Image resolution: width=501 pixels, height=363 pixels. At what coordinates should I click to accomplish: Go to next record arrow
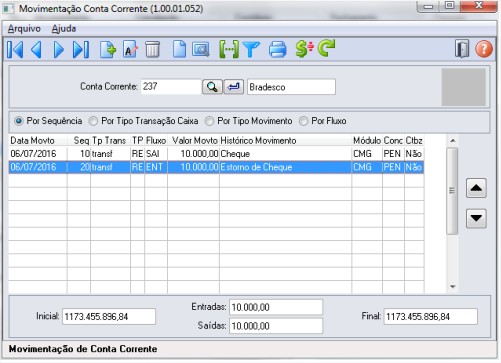point(59,50)
